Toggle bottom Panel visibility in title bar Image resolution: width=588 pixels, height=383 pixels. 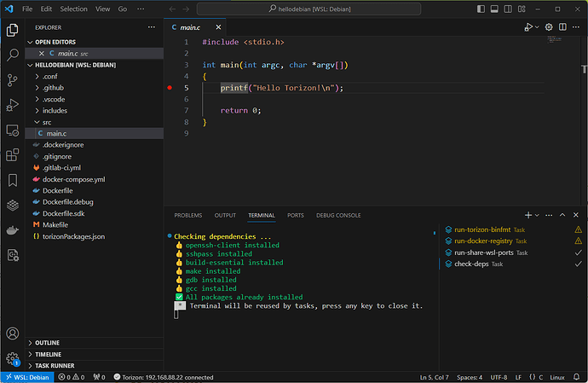coord(494,9)
